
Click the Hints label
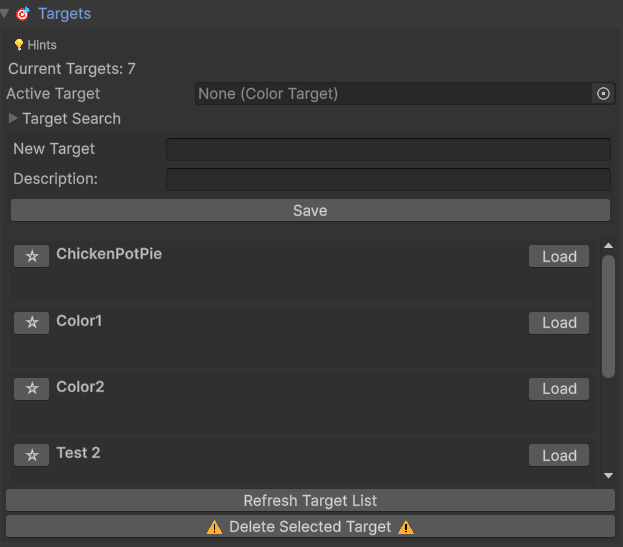click(x=42, y=45)
